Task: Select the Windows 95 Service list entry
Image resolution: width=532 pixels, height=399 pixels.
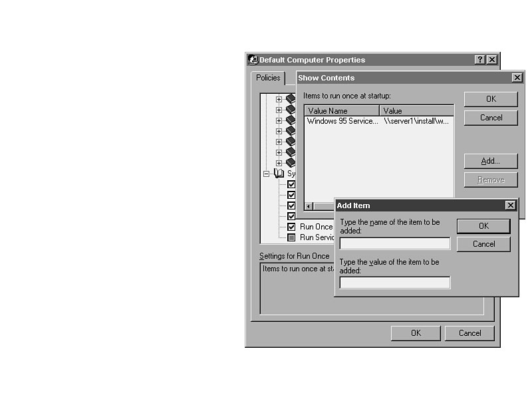Action: [x=342, y=122]
